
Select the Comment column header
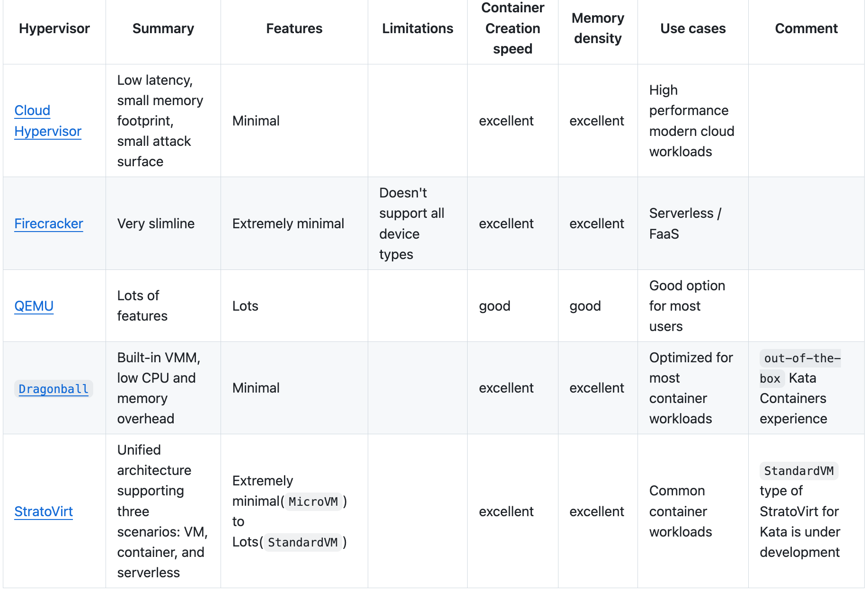click(x=806, y=28)
